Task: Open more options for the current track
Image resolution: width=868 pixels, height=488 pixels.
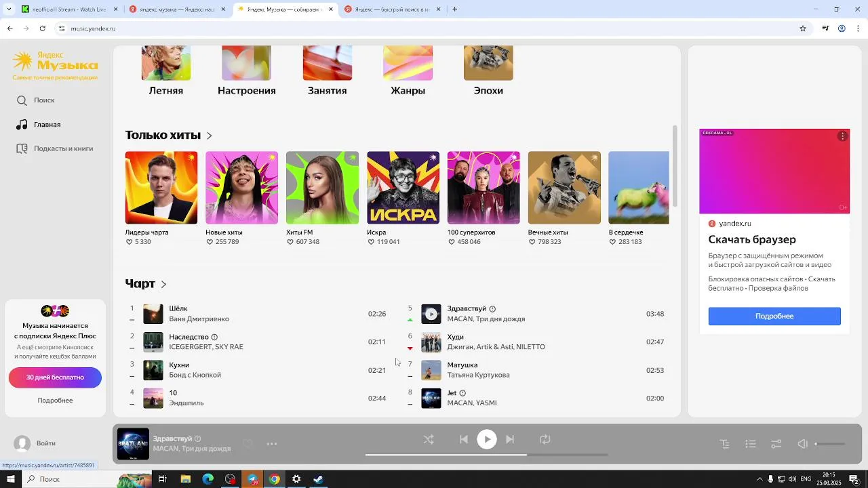Action: coord(272,444)
